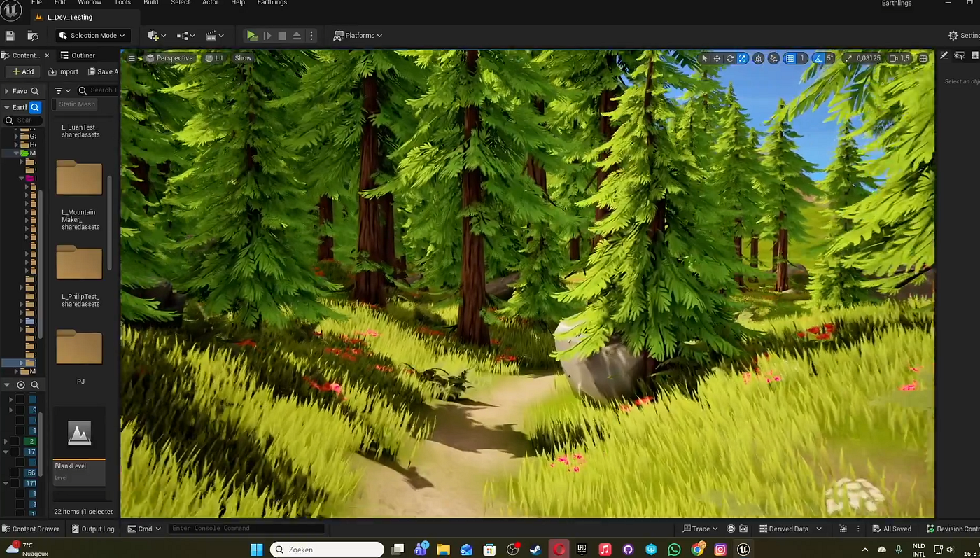Open the Content Browser filter dropdown
This screenshot has height=558, width=980.
(x=63, y=90)
